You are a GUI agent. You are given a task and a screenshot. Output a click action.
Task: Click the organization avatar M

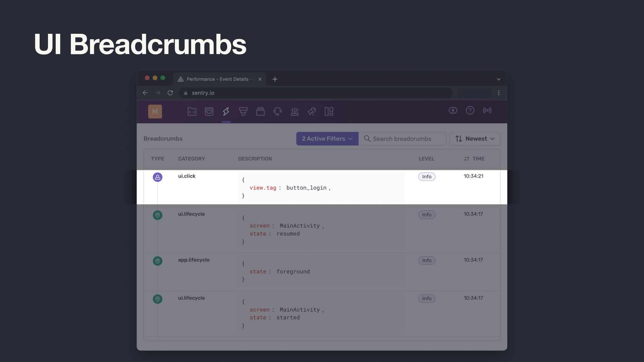tap(155, 111)
